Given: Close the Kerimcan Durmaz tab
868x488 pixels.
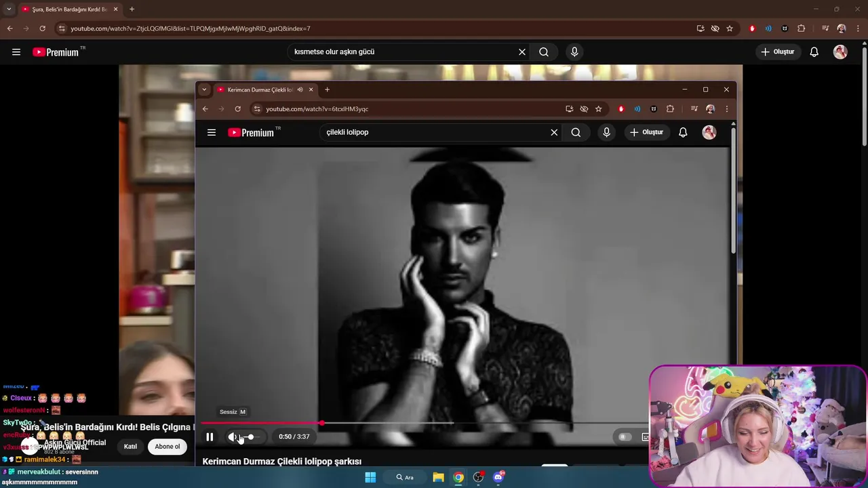Looking at the screenshot, I should tap(311, 89).
